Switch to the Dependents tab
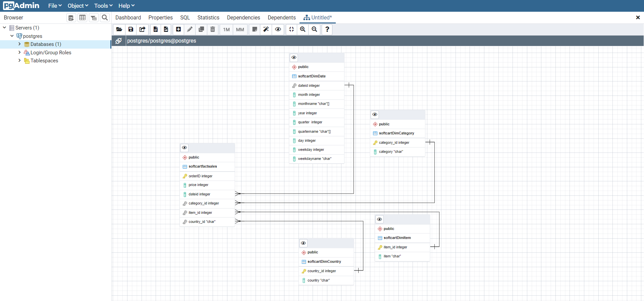The image size is (644, 301). [282, 18]
